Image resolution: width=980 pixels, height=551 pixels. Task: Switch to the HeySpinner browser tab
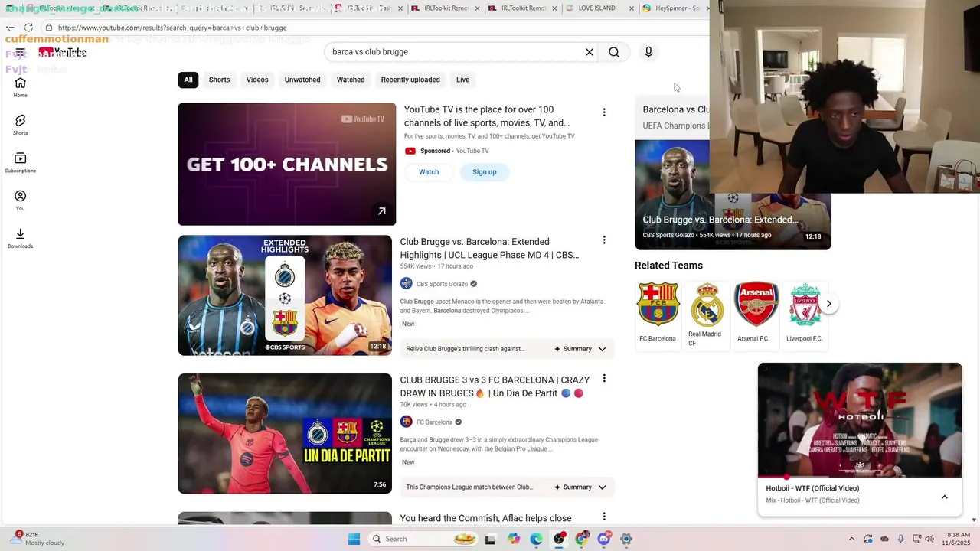674,8
